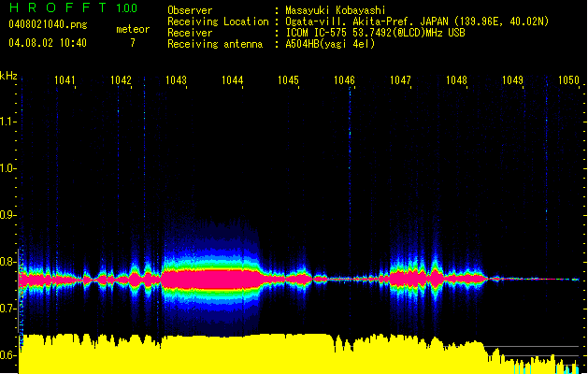
Task: Click the Receiver label
Action: pos(190,33)
